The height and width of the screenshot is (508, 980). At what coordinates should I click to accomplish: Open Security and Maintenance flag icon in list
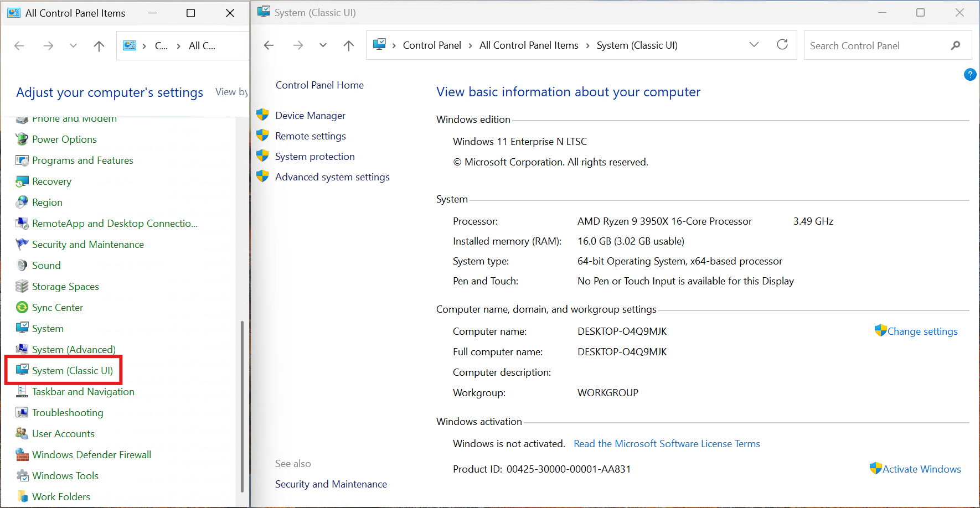coord(22,245)
